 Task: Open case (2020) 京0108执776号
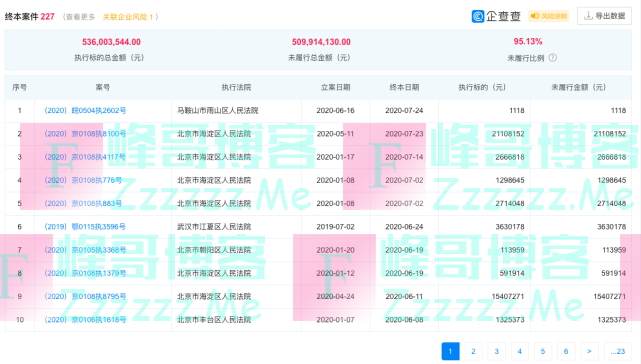point(83,180)
